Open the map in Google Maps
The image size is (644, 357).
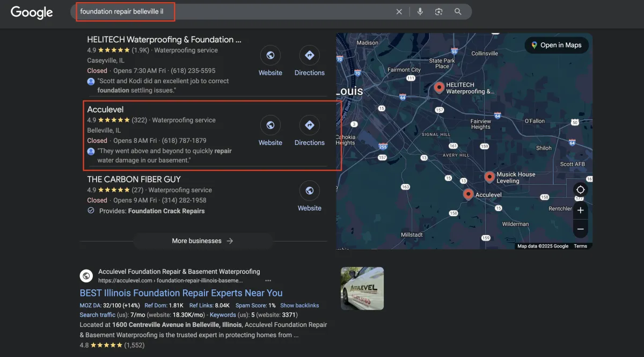point(557,45)
